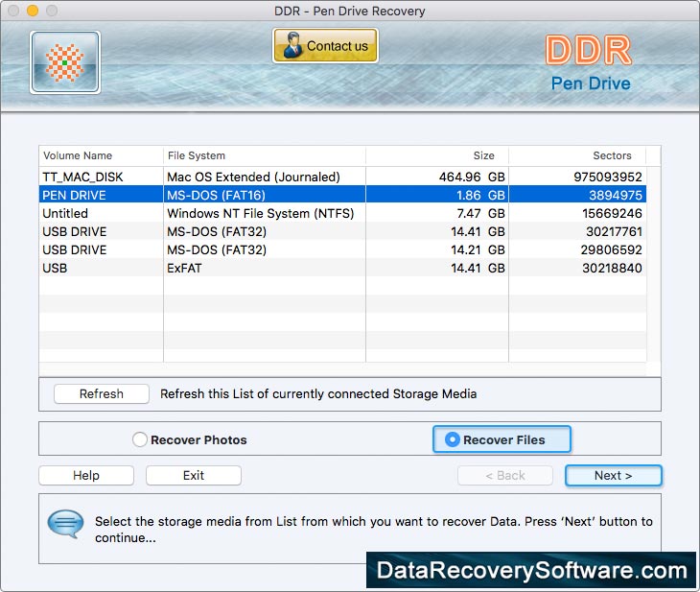Click the 30217761 sectors value

(x=614, y=231)
